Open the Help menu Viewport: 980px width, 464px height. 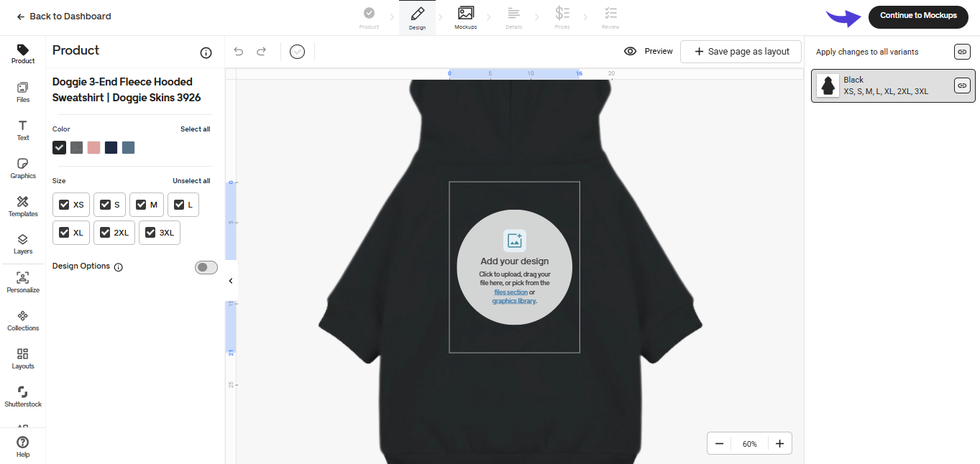click(x=23, y=447)
